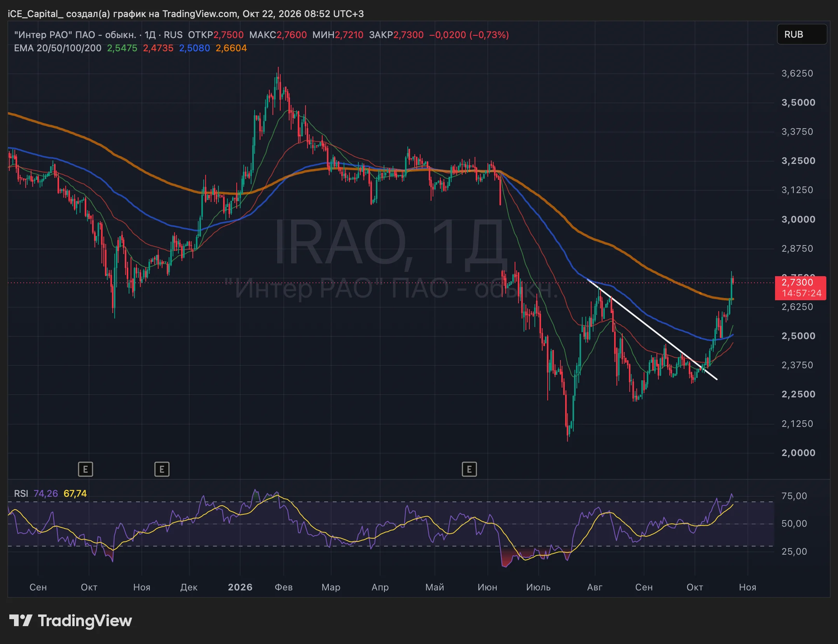Click the blue EMA value 2,5080
This screenshot has height=644, width=838.
pyautogui.click(x=194, y=48)
